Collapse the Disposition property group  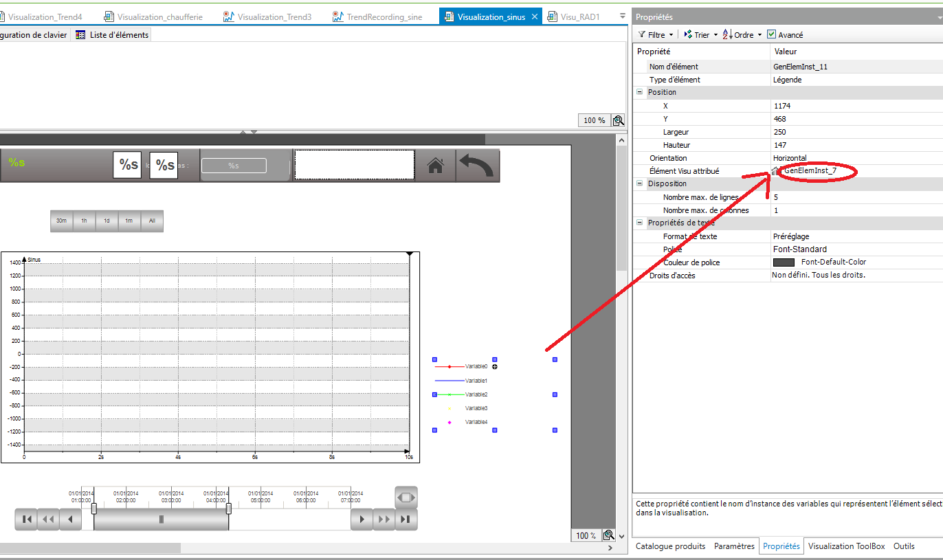click(640, 184)
